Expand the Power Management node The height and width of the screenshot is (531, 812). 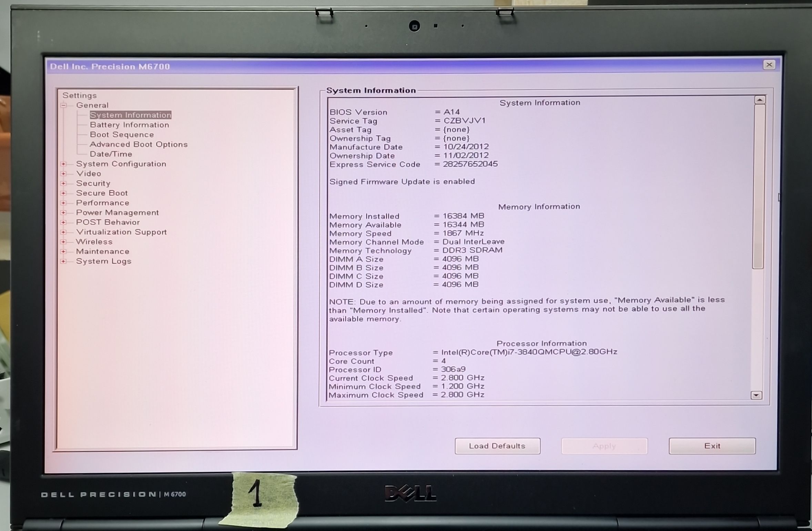(x=63, y=213)
